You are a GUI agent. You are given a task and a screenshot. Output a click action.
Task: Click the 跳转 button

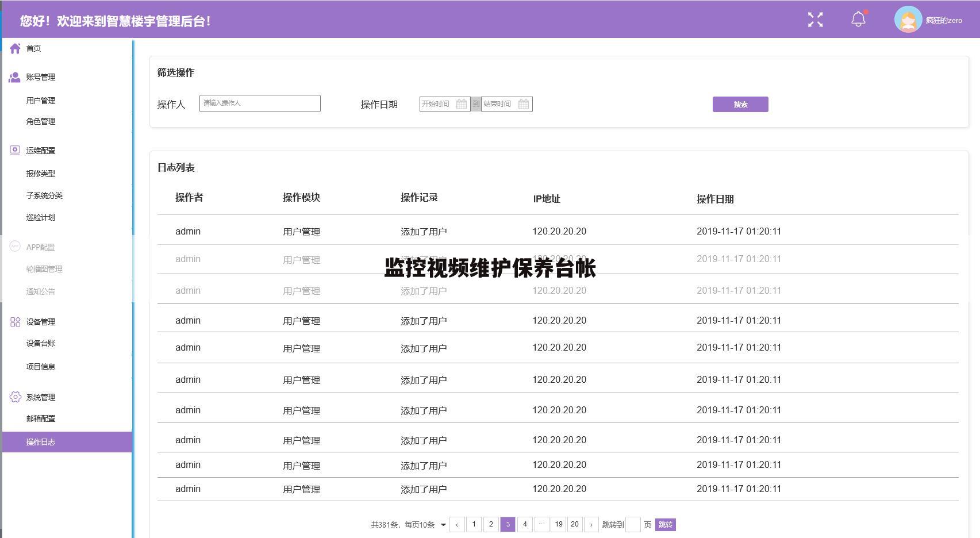click(x=666, y=525)
